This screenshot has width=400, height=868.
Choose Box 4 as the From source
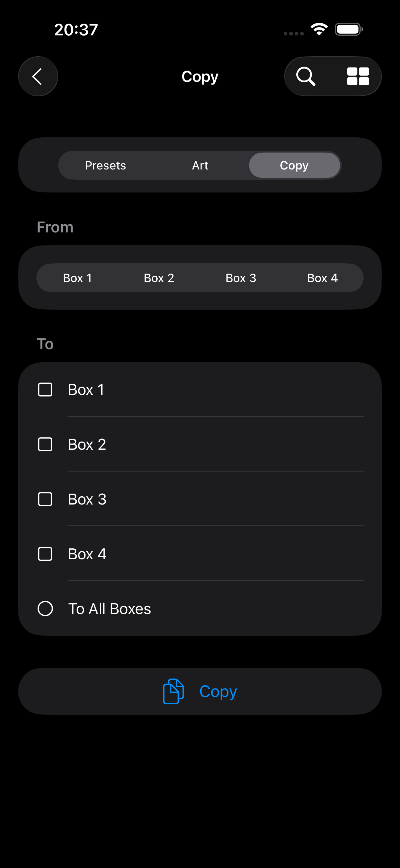[x=322, y=278]
